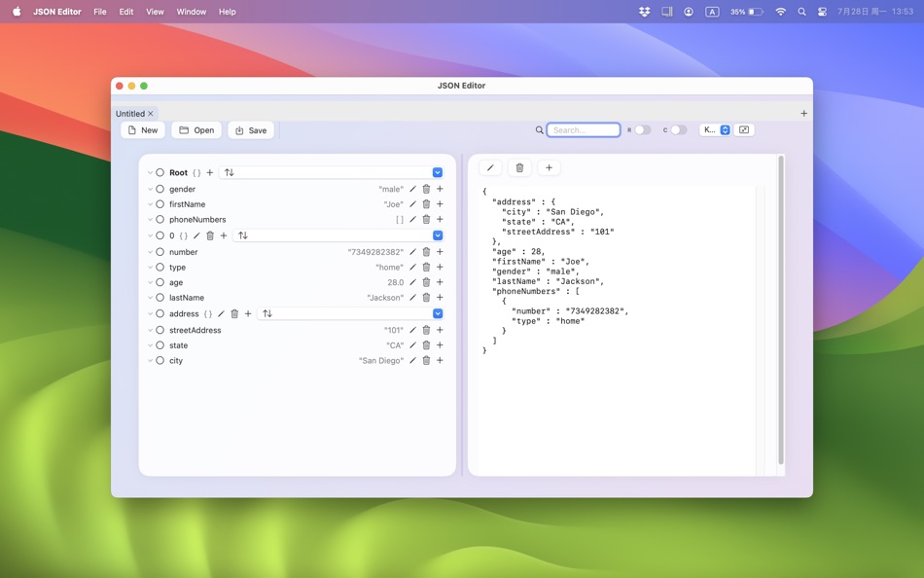
Task: Click the Save button
Action: point(251,130)
